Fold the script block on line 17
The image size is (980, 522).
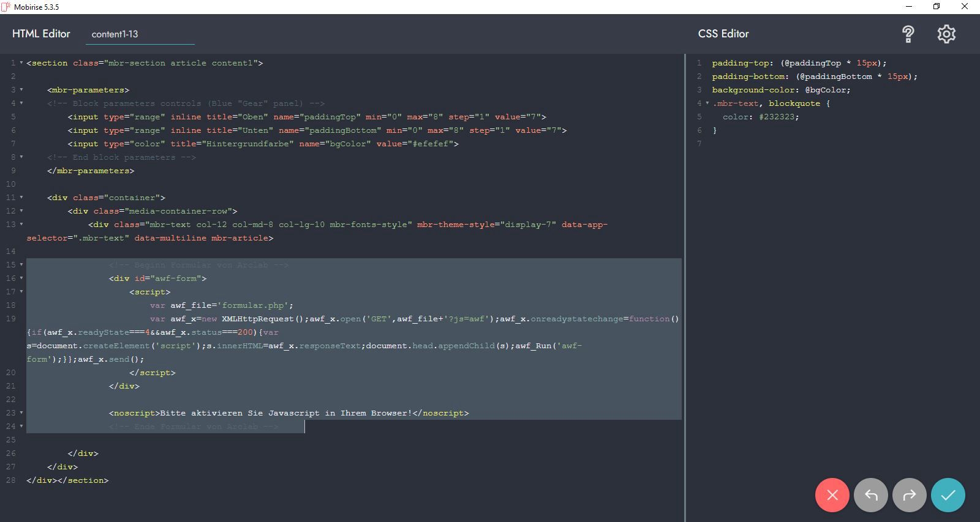click(21, 292)
